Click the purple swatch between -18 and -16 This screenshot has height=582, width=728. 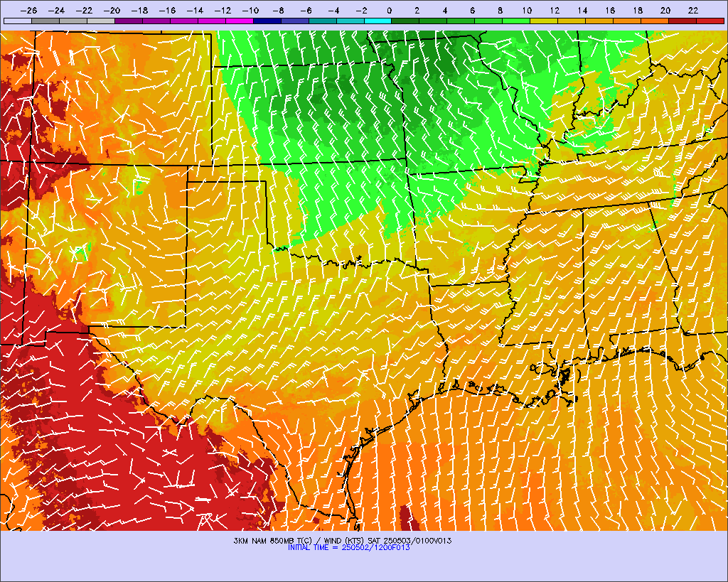click(x=156, y=21)
